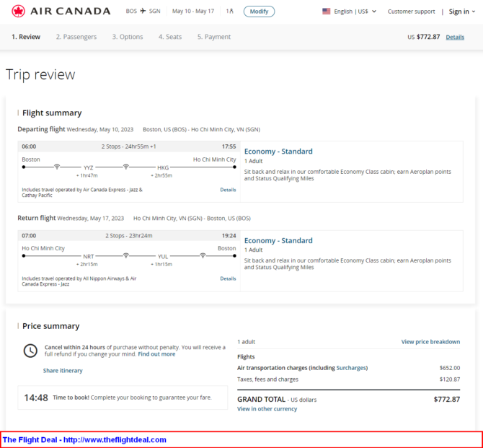Click the Wi-Fi icon before HKG stop

pos(125,167)
